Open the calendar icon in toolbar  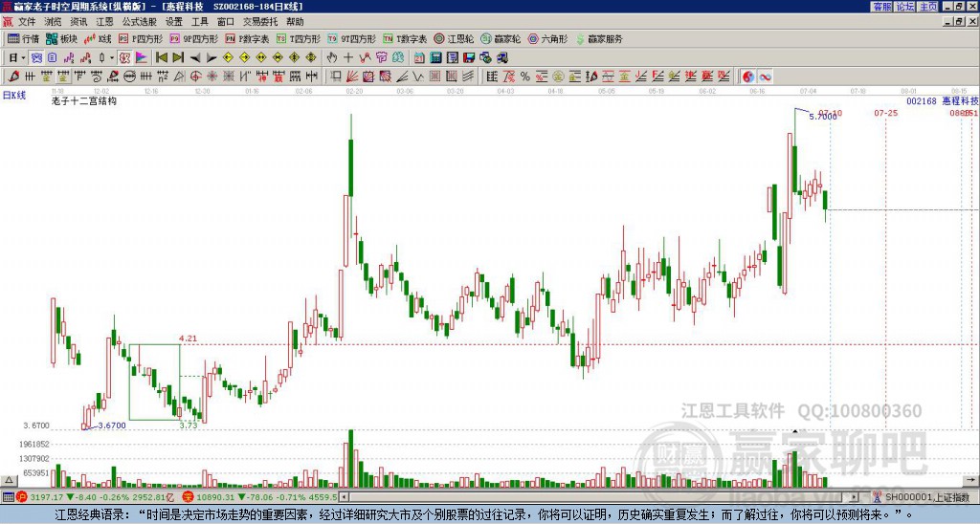point(419,58)
